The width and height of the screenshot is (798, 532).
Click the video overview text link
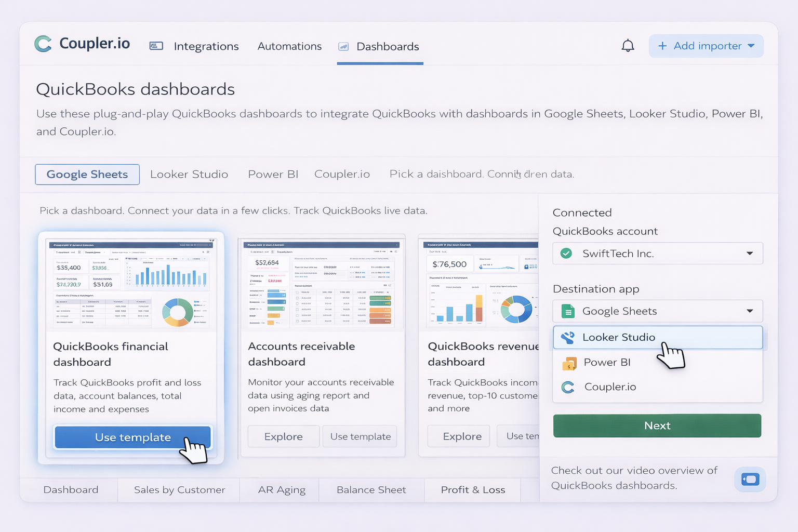tap(634, 478)
